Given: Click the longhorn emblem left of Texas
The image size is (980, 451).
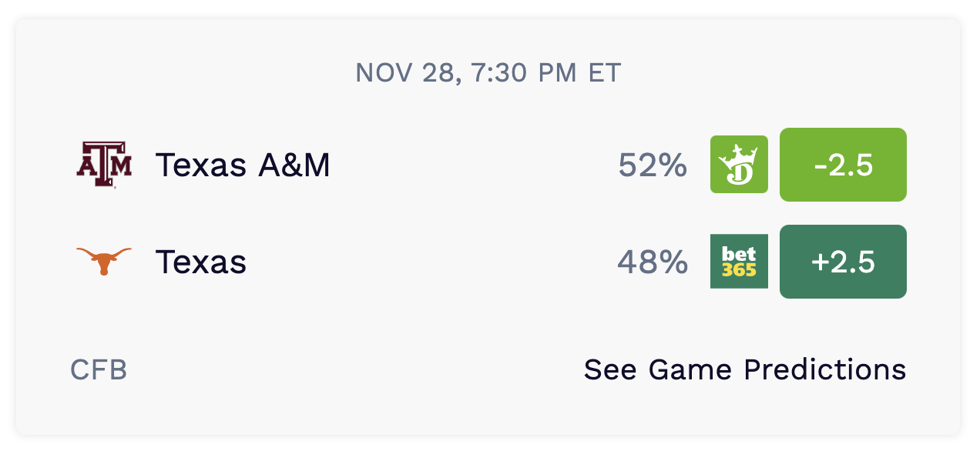Looking at the screenshot, I should point(104,262).
